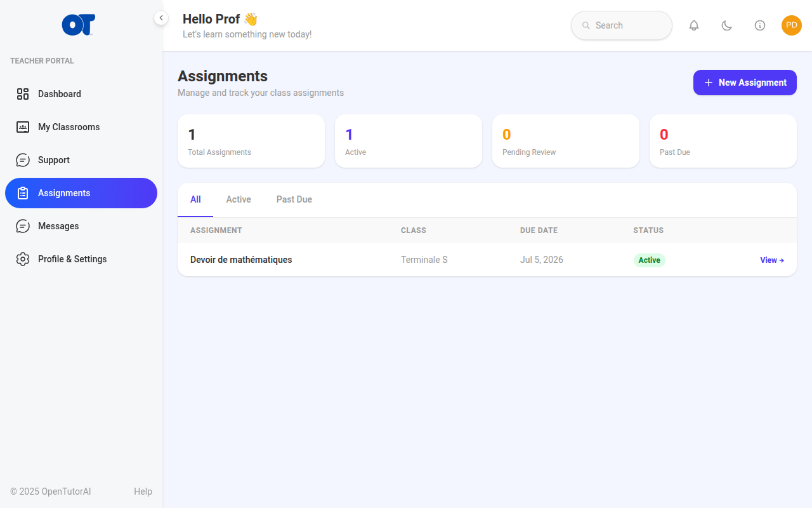
Task: Click the ASSIGNMENT column header
Action: [216, 231]
